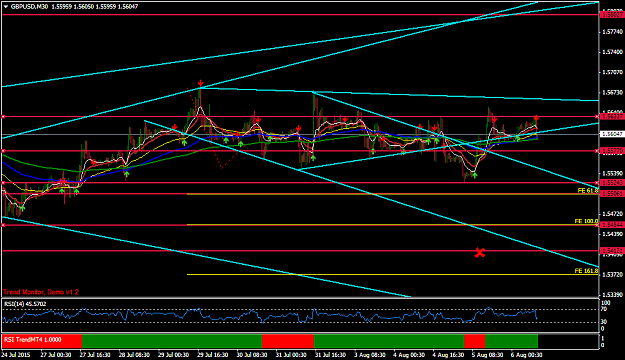
Task: Click the 1.53720 price scale value
Action: 613,275
